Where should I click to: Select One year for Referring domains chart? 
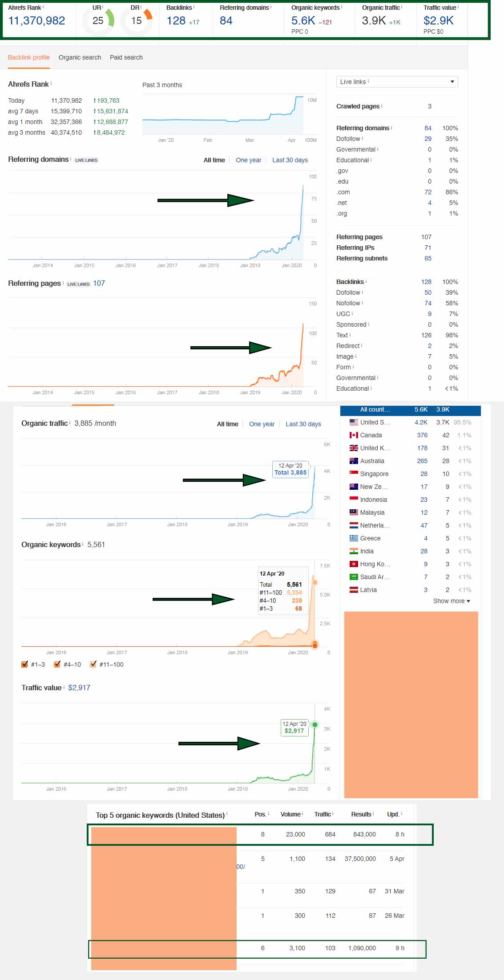(249, 160)
